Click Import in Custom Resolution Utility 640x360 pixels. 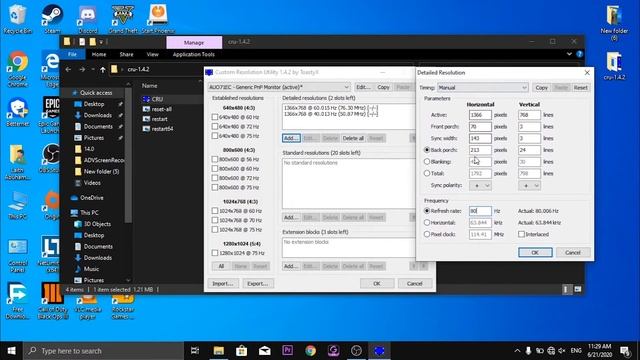click(223, 283)
